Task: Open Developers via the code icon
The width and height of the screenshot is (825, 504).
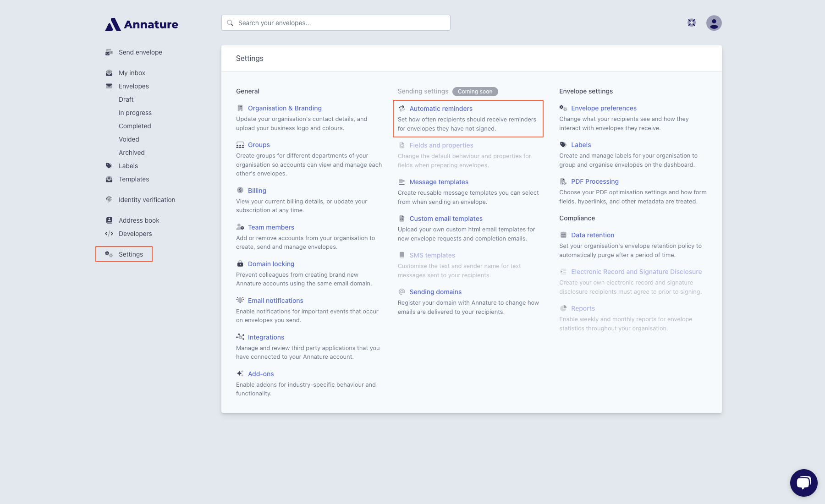Action: (109, 234)
